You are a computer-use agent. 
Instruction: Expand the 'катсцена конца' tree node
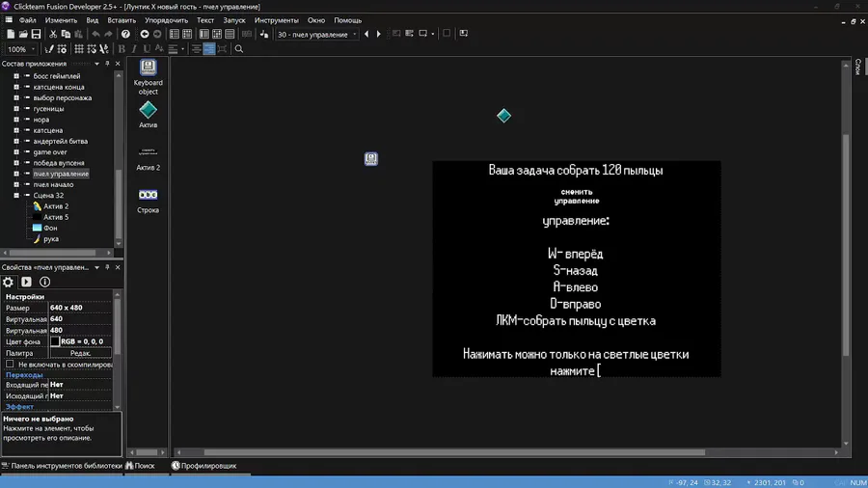pos(16,87)
